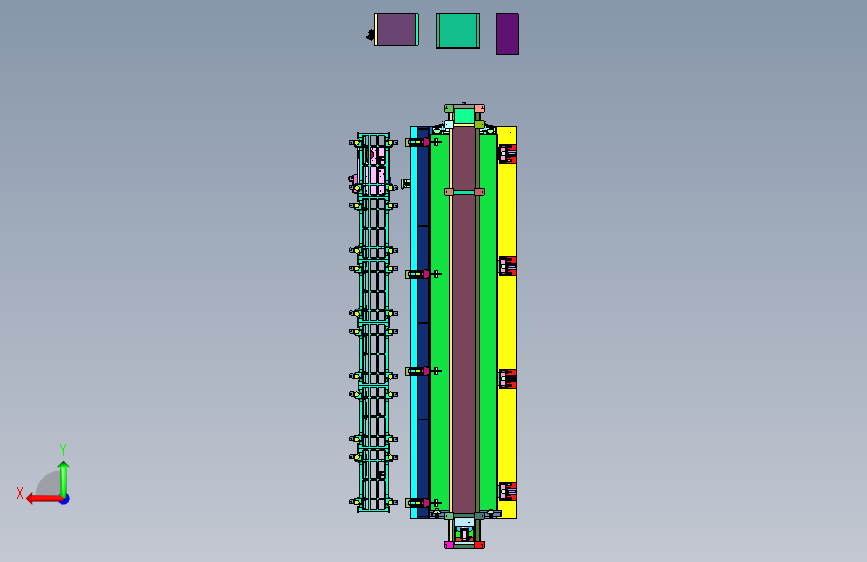Select the teal green box at top

coord(458,31)
